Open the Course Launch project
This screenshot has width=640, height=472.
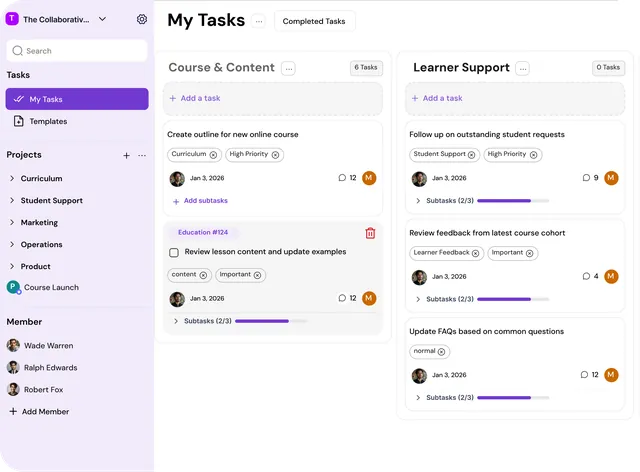(x=51, y=287)
